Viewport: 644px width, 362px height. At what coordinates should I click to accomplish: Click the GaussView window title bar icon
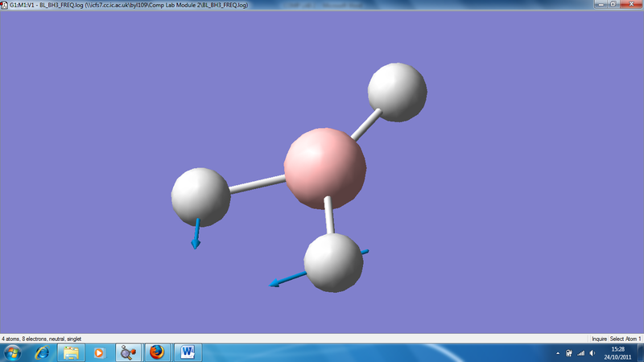click(5, 5)
